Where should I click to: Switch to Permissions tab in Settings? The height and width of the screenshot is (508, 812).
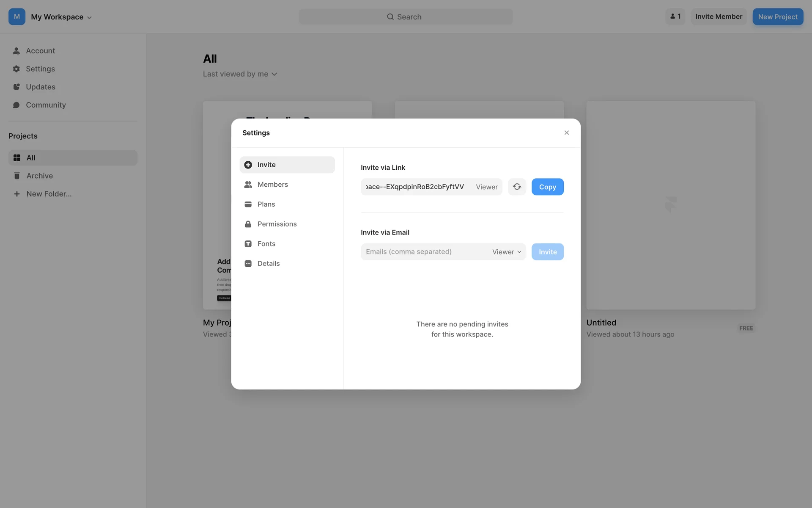(x=277, y=224)
